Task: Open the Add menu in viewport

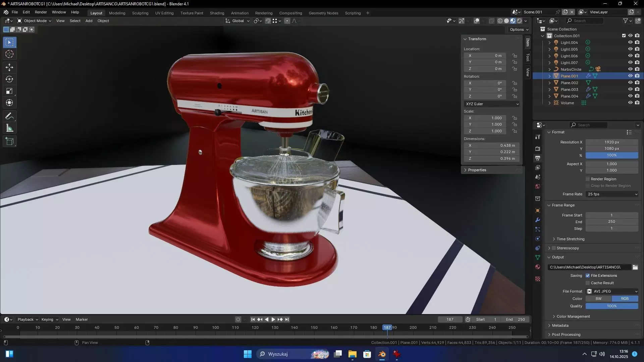Action: click(89, 21)
